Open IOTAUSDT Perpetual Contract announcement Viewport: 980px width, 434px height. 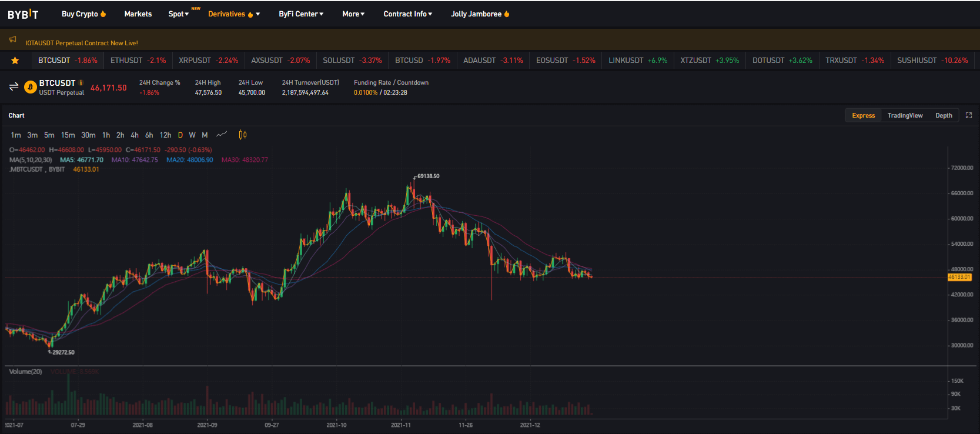click(82, 43)
